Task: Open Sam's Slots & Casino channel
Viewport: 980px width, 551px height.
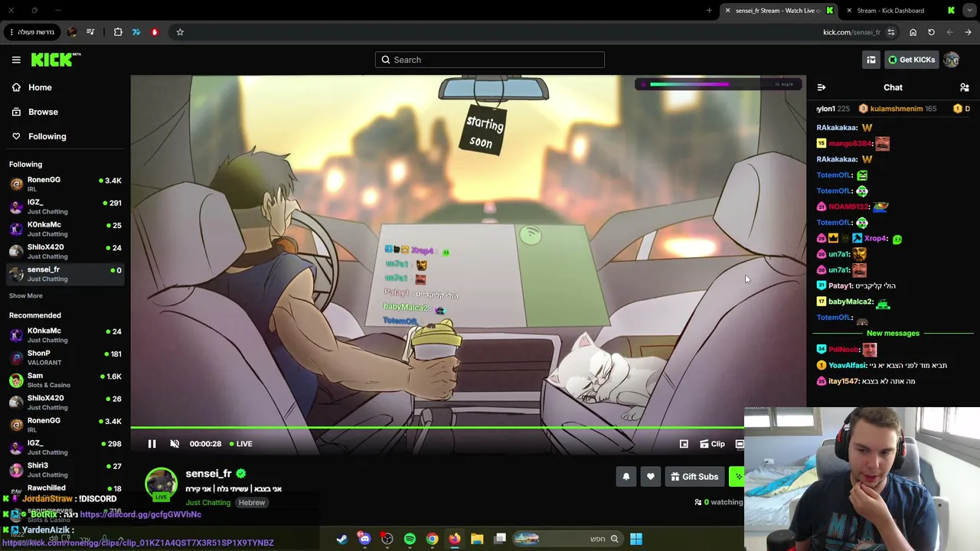Action: 64,380
